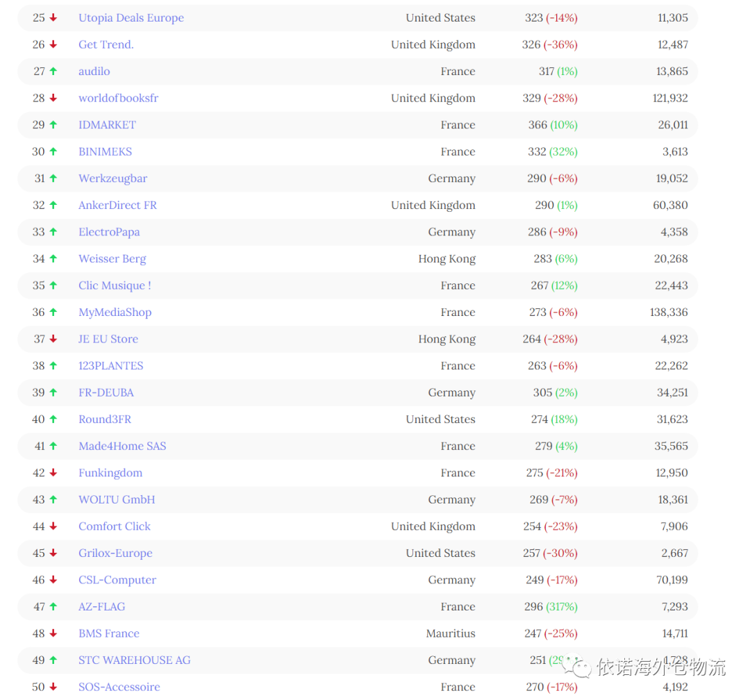Open the SOS-Accessoire seller link
The image size is (750, 700).
point(119,687)
